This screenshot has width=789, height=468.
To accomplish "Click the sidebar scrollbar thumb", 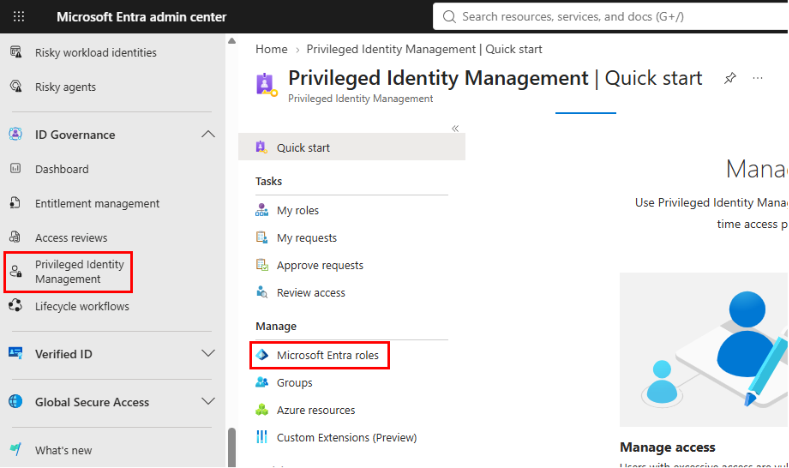I will point(231,447).
